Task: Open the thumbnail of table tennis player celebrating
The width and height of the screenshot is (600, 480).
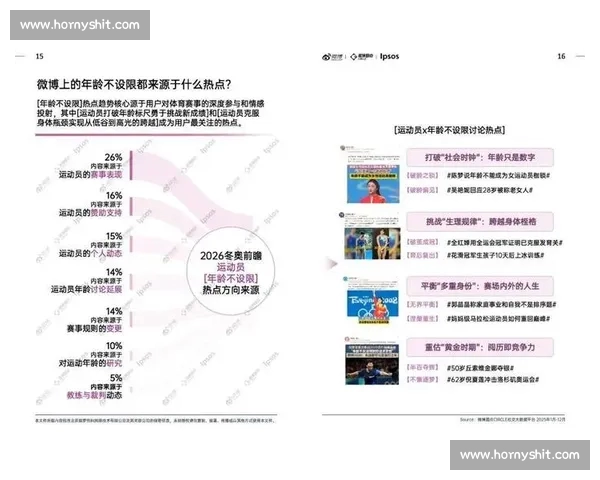Action: click(372, 364)
